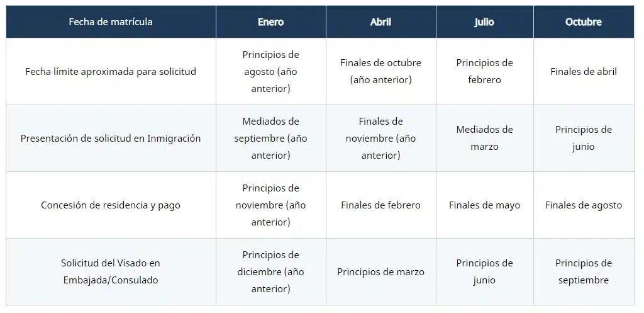Click the Finales de abril cell

(584, 72)
